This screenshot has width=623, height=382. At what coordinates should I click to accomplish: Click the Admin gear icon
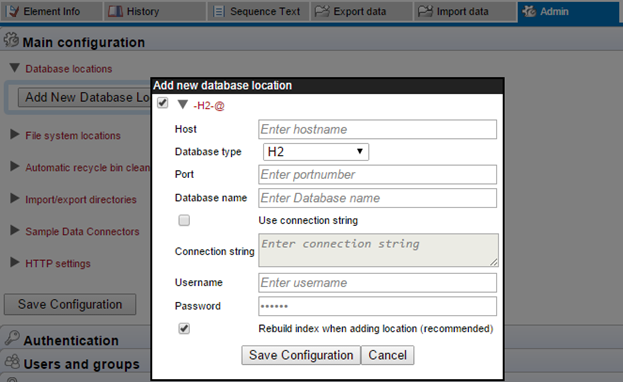529,11
